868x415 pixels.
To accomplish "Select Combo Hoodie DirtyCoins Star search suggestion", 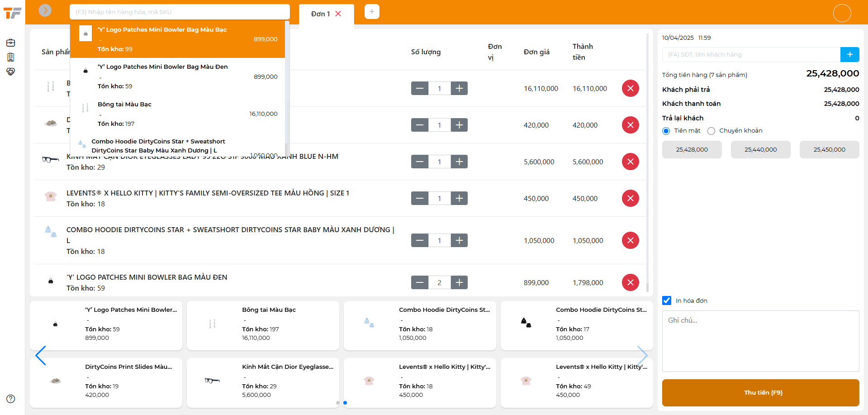I will 178,145.
